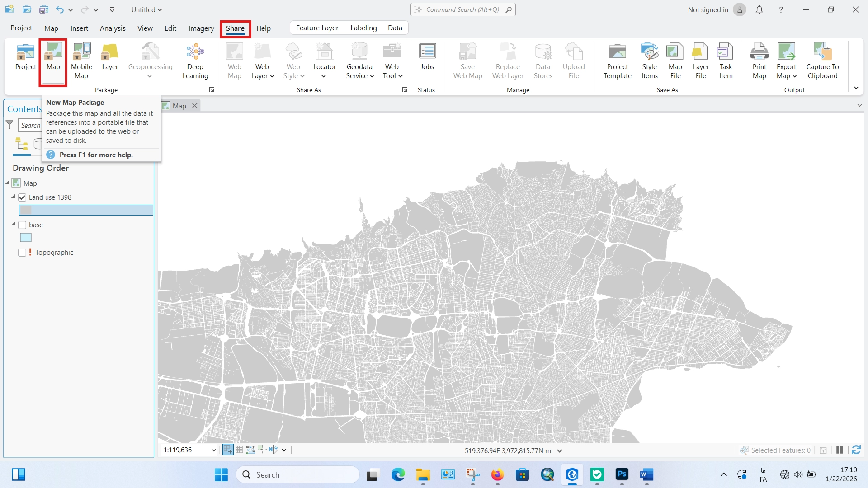The image size is (868, 488).
Task: Click the Contents filter funnel icon
Action: [x=9, y=125]
